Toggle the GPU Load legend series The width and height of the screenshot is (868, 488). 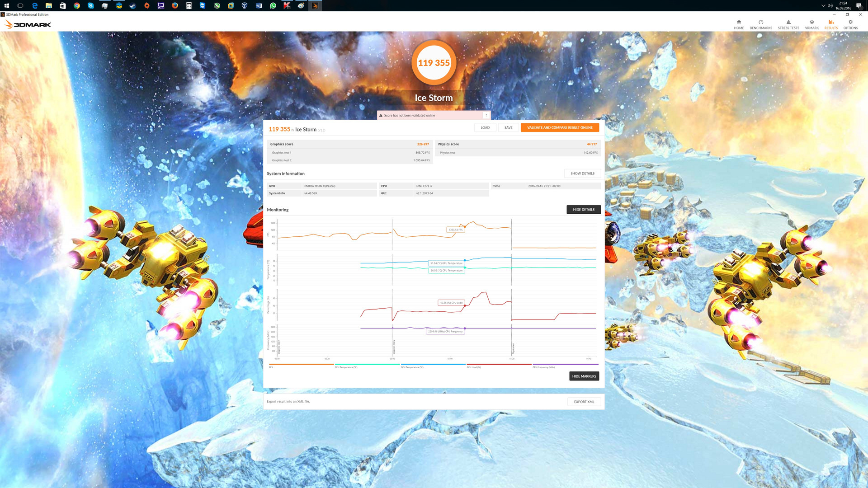[499, 365]
